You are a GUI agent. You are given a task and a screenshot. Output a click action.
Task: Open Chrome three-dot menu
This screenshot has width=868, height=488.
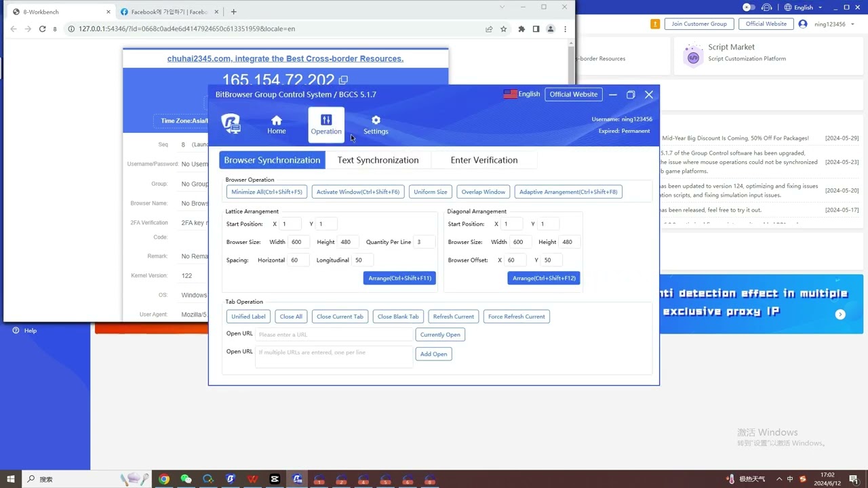pos(566,29)
